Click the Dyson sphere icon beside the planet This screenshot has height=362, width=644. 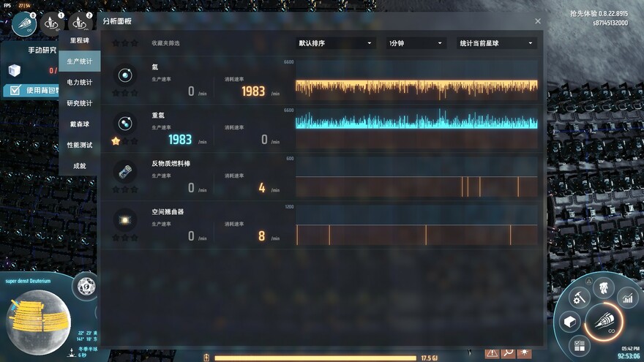pos(86,286)
